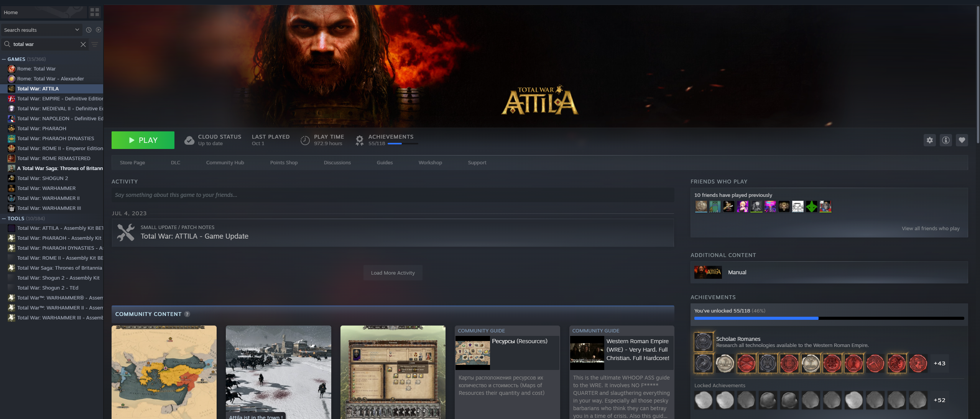980x419 pixels.
Task: Open advanced filter settings icon
Action: pos(95,44)
